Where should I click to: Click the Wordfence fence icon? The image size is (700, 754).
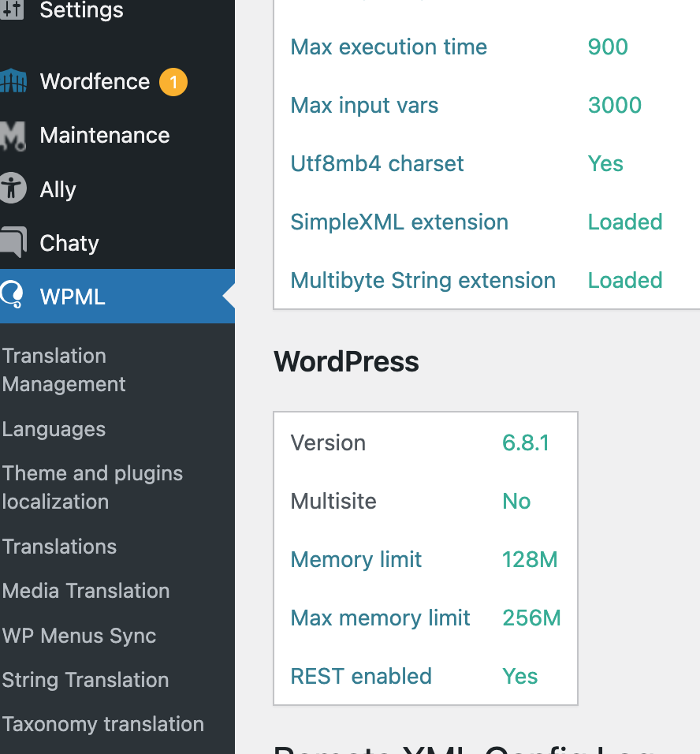coord(13,80)
